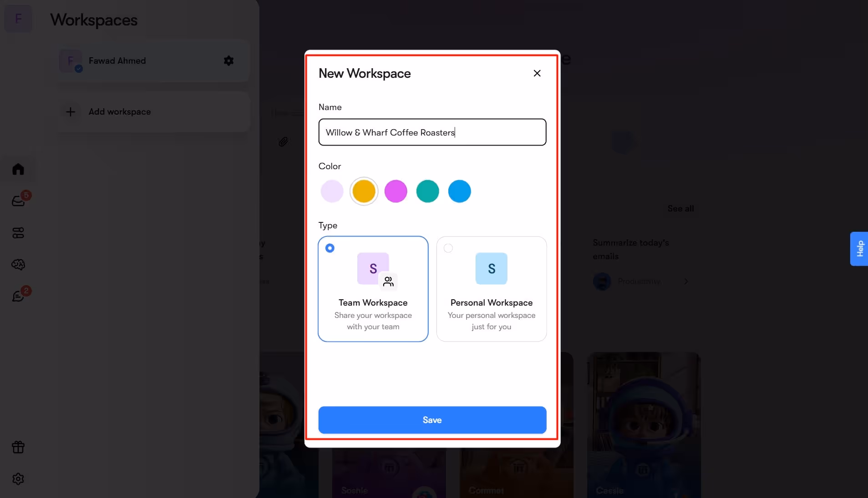Image resolution: width=868 pixels, height=498 pixels.
Task: Select the AI brain icon in sidebar
Action: point(18,264)
